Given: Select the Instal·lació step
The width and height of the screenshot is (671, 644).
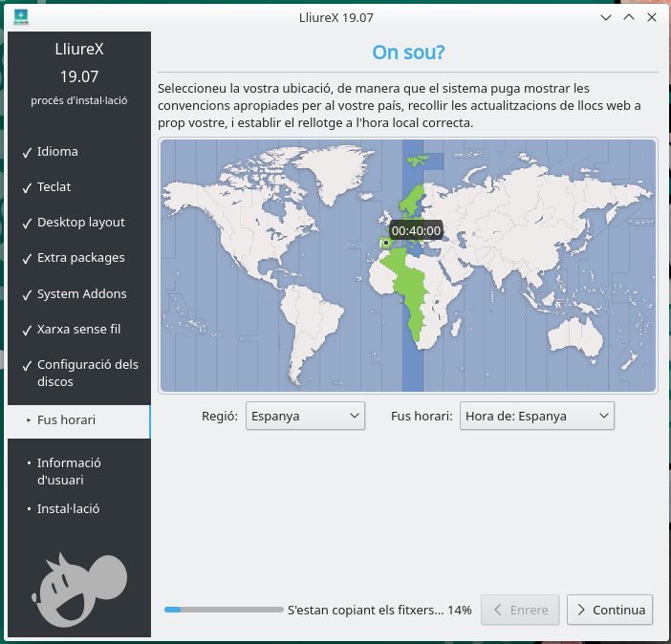Looking at the screenshot, I should tap(69, 508).
